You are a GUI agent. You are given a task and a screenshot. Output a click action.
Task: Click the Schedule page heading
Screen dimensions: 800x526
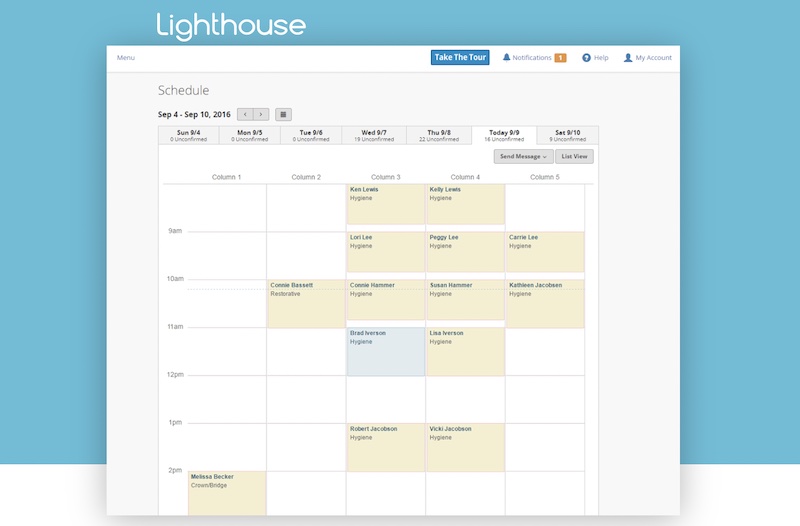183,90
